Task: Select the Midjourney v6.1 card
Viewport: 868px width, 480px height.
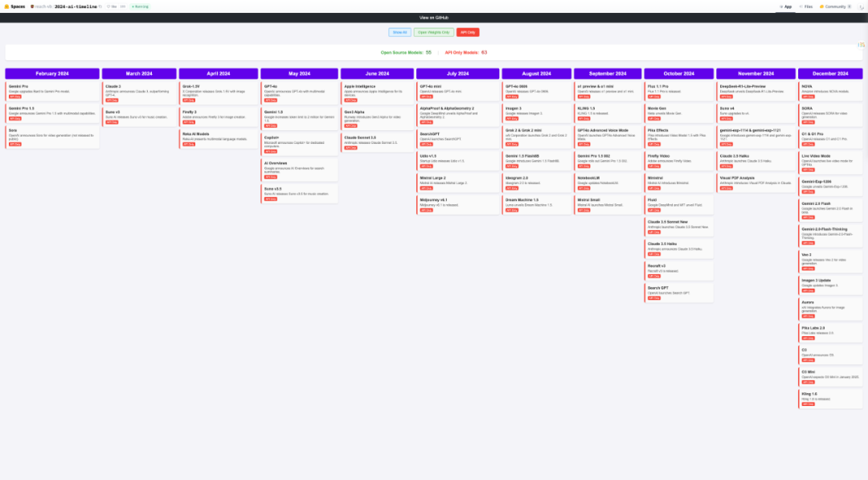Action: coord(458,205)
